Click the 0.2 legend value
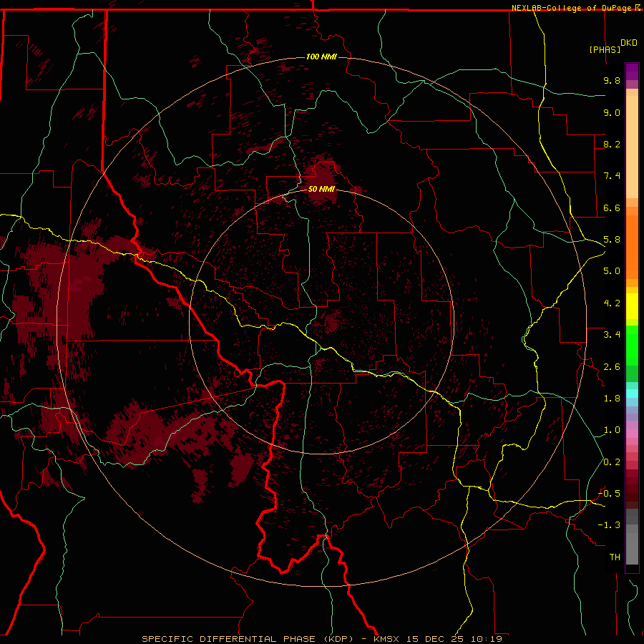Screen dimensions: 644x644 coord(612,462)
